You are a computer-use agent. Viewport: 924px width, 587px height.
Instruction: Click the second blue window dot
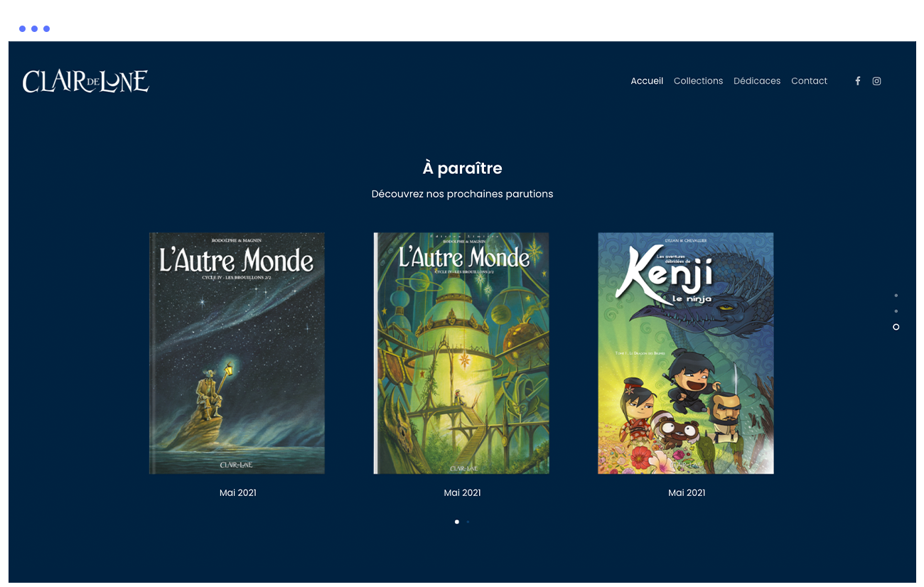[x=34, y=29]
